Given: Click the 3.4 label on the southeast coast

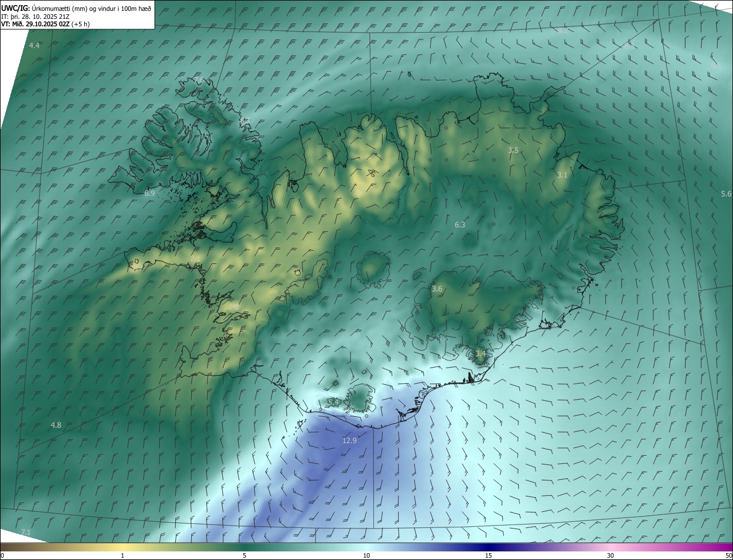Looking at the screenshot, I should pyautogui.click(x=480, y=354).
